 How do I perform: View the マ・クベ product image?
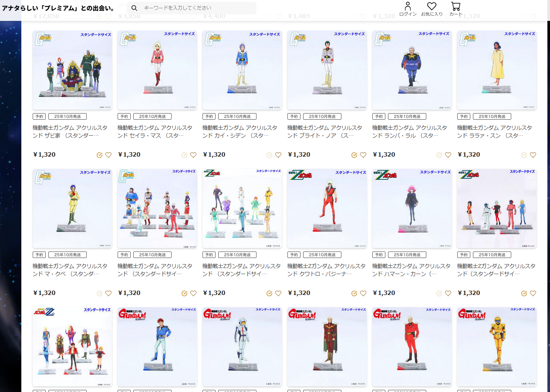pos(72,208)
